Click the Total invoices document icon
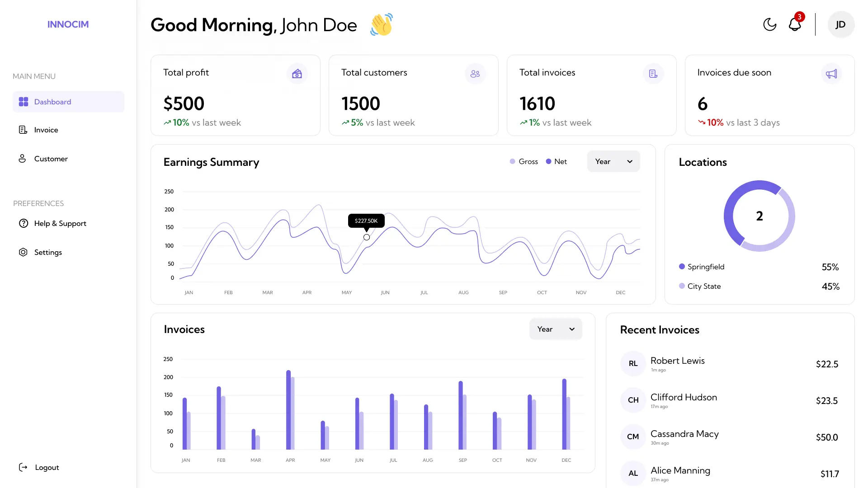Screen dimensions: 868x488 click(653, 74)
